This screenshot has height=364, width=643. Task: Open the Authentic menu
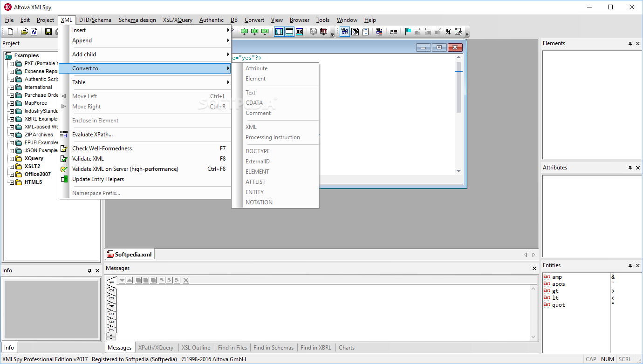(212, 20)
